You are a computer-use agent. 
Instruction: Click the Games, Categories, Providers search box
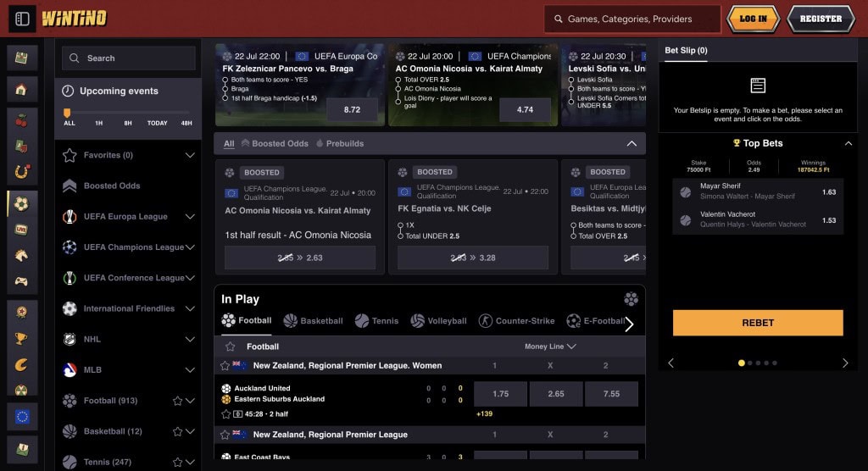(x=632, y=19)
